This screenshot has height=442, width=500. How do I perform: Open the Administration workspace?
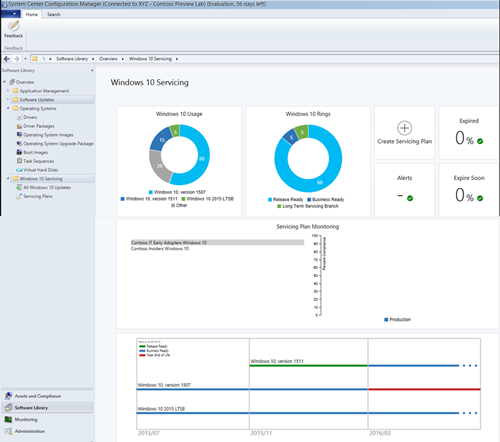tap(47, 431)
